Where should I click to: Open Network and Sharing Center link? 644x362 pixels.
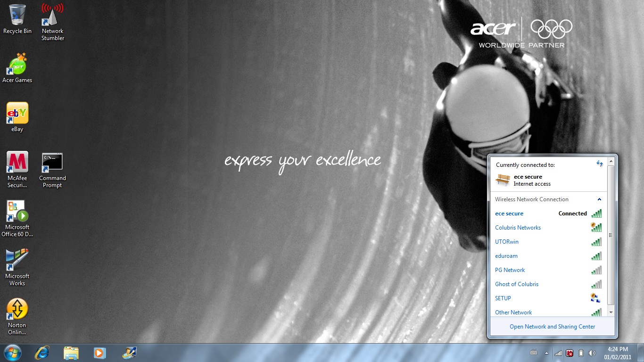(x=552, y=327)
